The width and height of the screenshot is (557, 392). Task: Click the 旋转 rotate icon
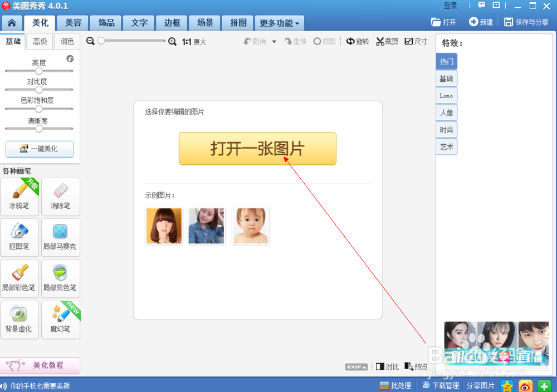(x=357, y=41)
